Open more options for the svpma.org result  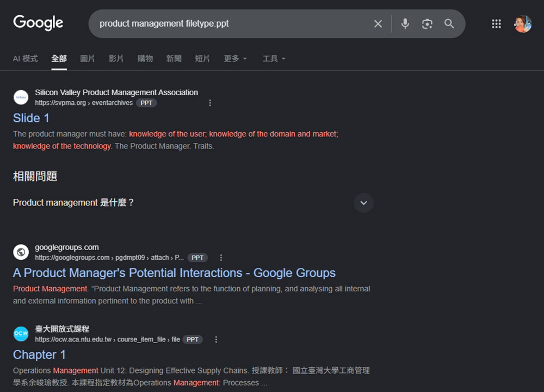[x=210, y=103]
